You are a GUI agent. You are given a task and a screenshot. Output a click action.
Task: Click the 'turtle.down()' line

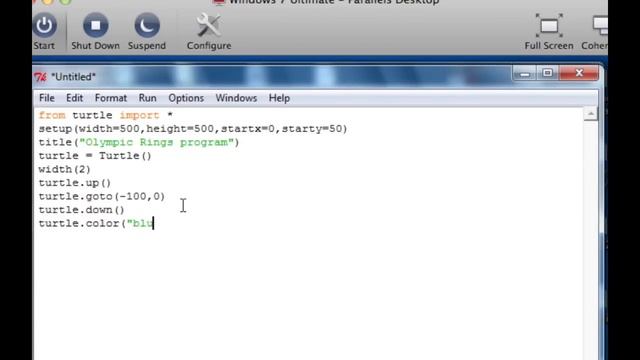(x=81, y=210)
